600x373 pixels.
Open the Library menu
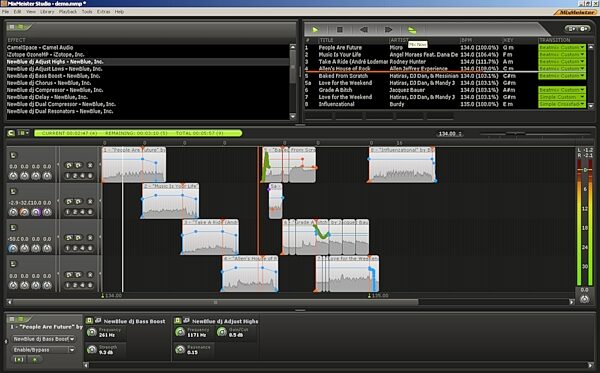[x=47, y=12]
